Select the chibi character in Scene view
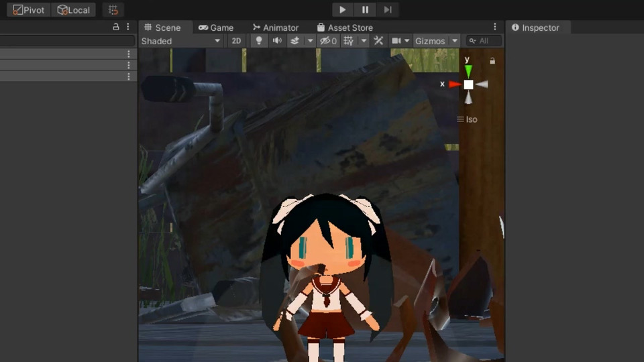This screenshot has height=362, width=644. tap(327, 279)
